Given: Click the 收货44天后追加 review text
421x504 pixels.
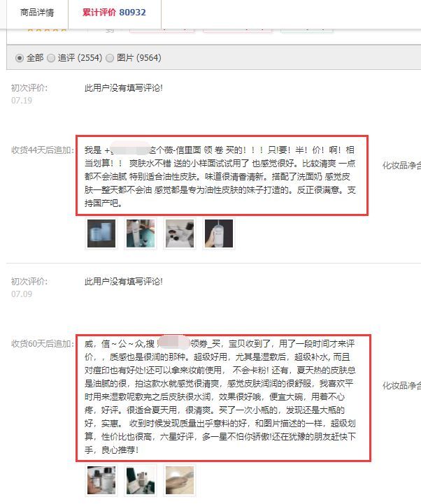Looking at the screenshot, I should 220,176.
